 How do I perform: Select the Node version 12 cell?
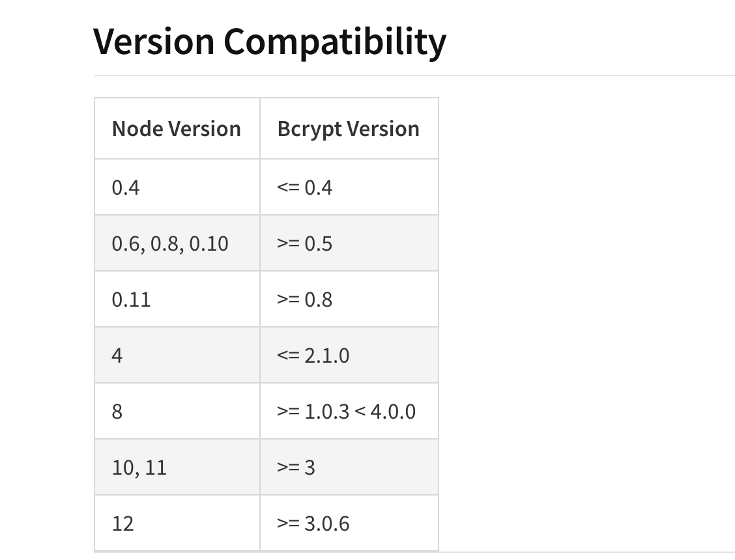point(122,524)
